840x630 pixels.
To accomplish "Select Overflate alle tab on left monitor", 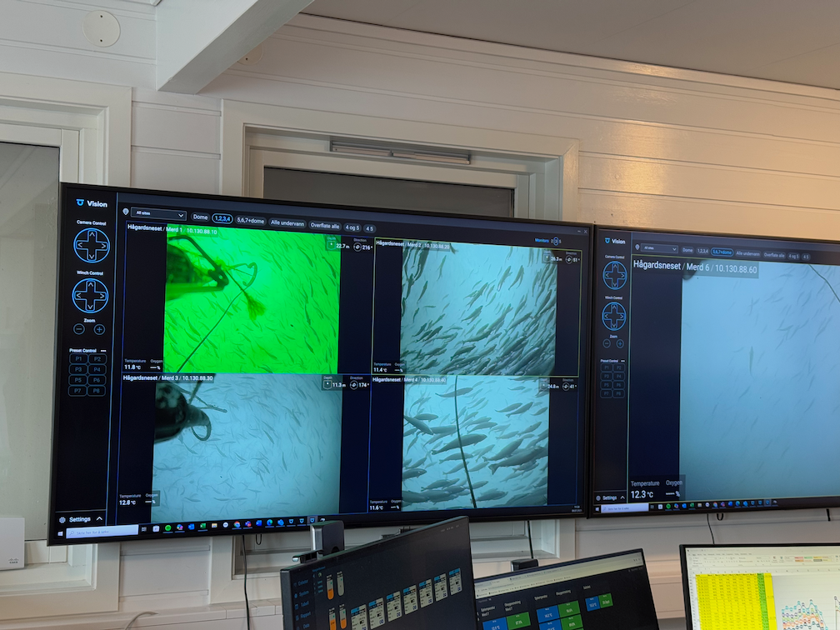I will [x=325, y=226].
